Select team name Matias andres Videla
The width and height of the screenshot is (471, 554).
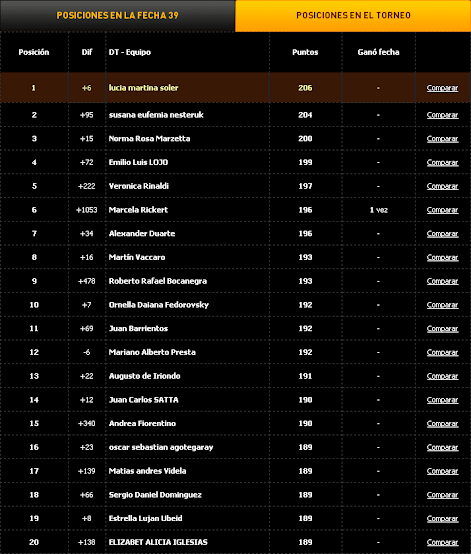[x=147, y=471]
